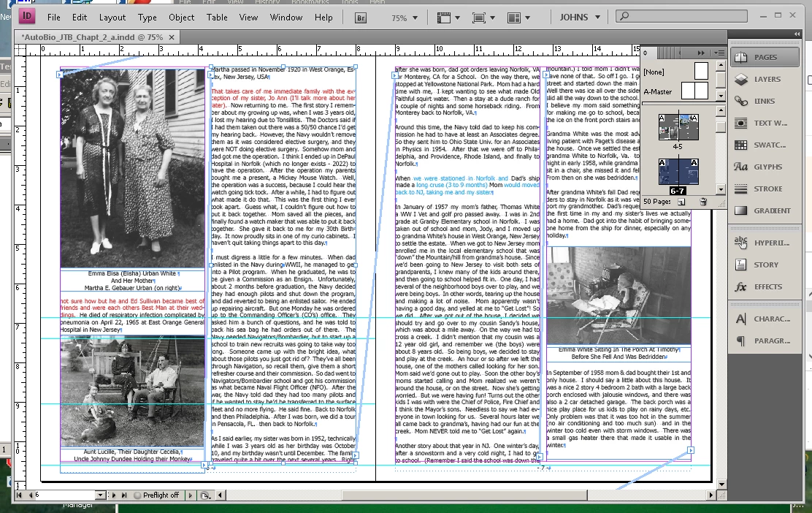Screen dimensions: 812x513
Task: Click horizontal scrollbar right arrow
Action: [x=711, y=495]
